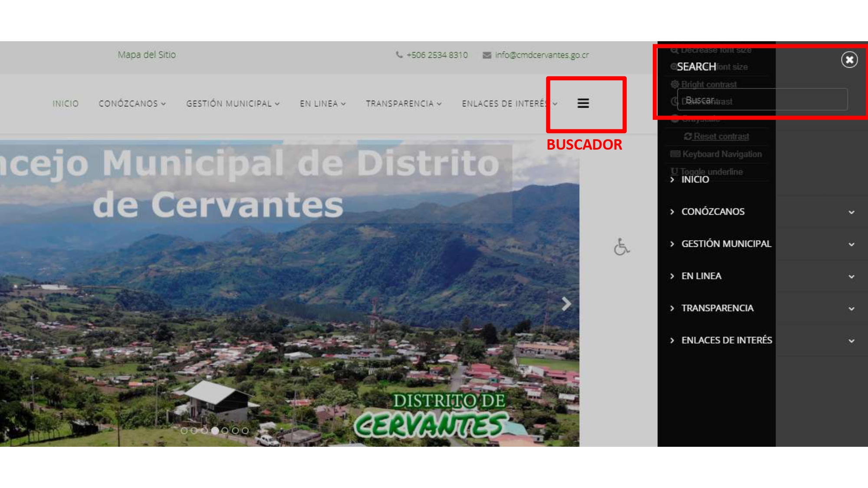Open the hamburger menu icon
Screen dimensions: 868x488
(583, 103)
